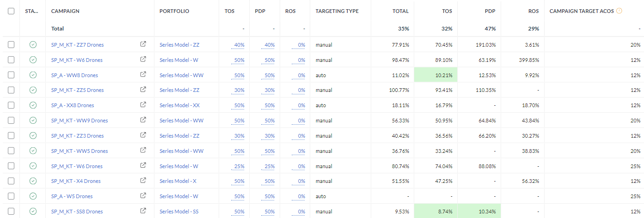The width and height of the screenshot is (644, 218).
Task: Open Series Model - XX portfolio link
Action: point(179,105)
